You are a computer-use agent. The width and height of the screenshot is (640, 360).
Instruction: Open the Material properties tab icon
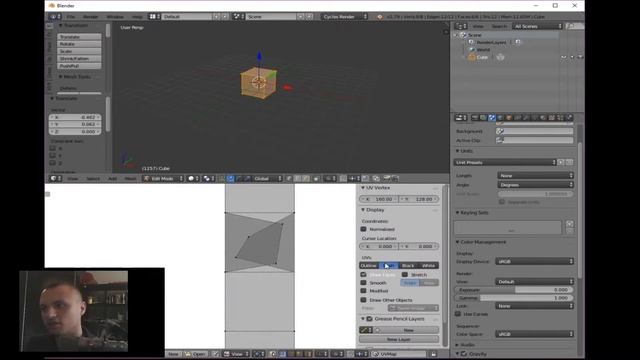tap(543, 118)
